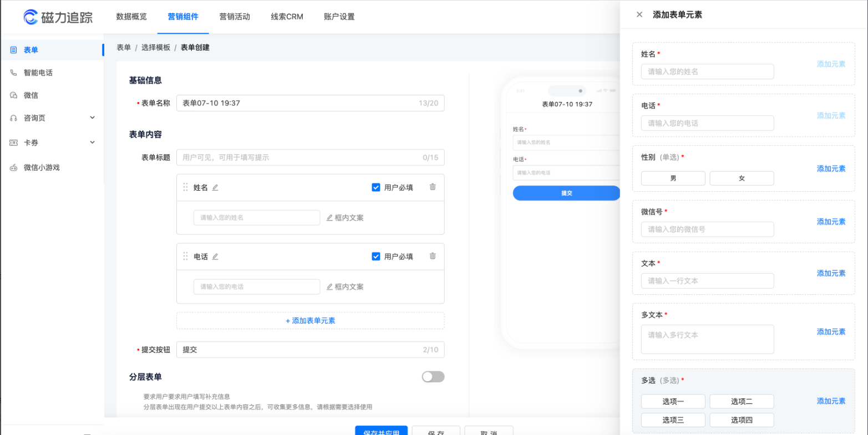This screenshot has height=435, width=868.
Task: Delete the 电话 element via trash icon
Action: [x=433, y=256]
